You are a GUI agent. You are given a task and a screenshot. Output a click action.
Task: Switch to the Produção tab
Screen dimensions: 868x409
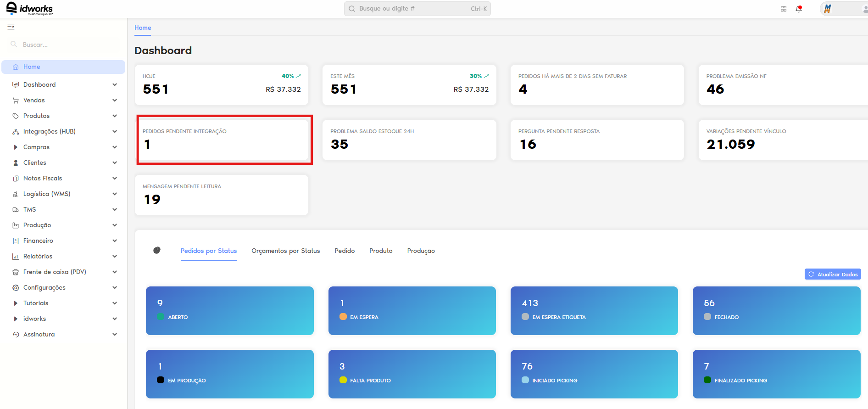[421, 251]
